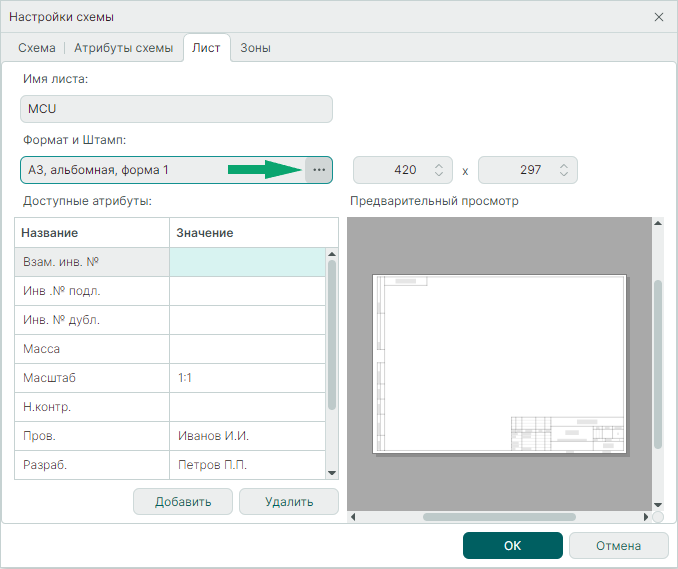Confirm with the OK button
The image size is (678, 569).
(x=512, y=546)
